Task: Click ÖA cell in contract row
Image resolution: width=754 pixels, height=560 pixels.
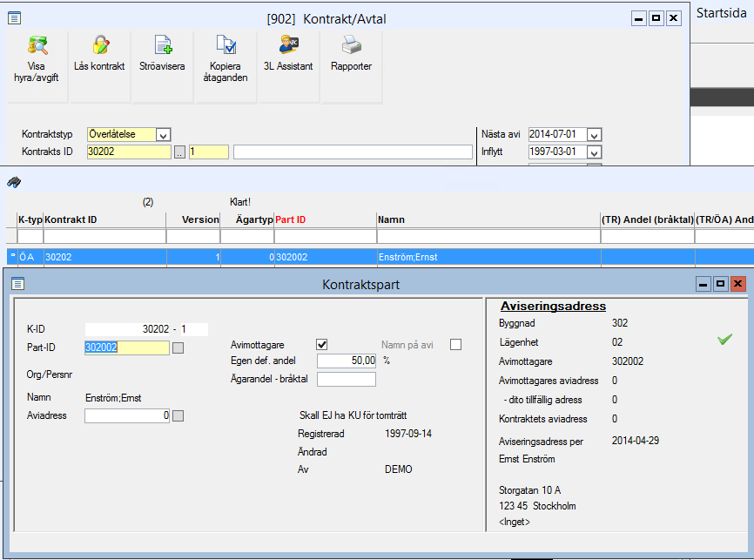Action: pyautogui.click(x=30, y=257)
